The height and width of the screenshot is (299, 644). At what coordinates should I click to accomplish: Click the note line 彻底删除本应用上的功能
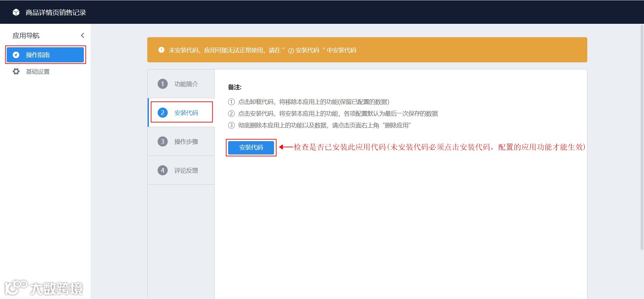point(319,125)
